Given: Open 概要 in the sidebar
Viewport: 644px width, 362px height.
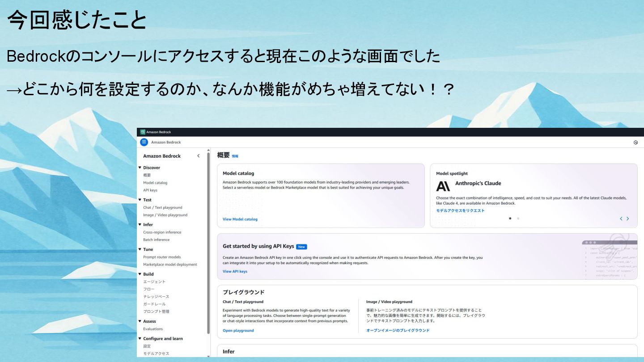Looking at the screenshot, I should (x=147, y=175).
